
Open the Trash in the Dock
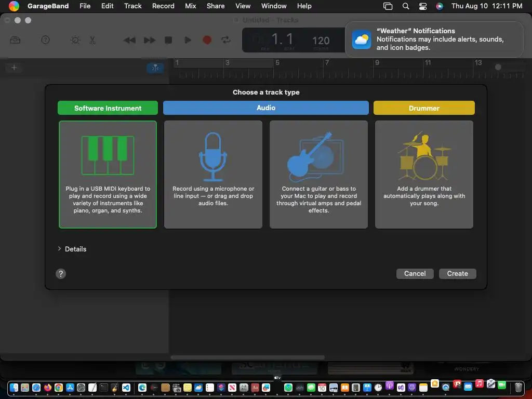(518, 387)
